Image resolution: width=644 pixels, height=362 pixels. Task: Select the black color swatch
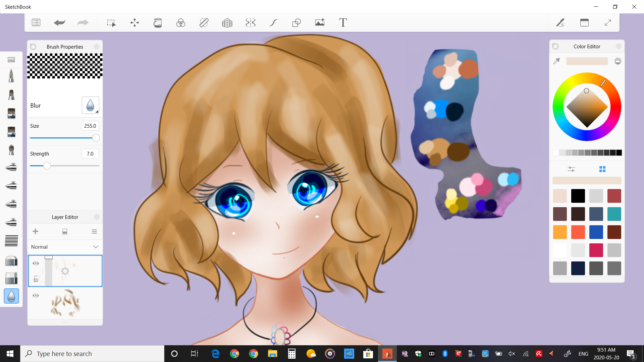[578, 196]
